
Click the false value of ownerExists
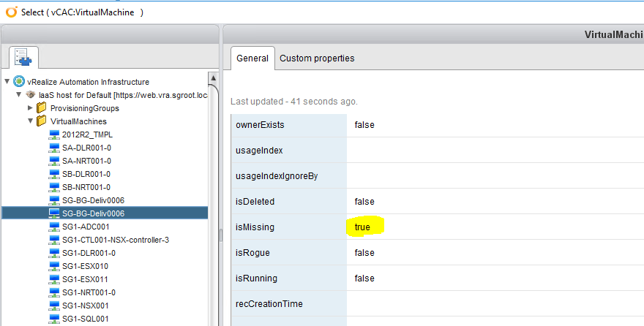(x=364, y=125)
